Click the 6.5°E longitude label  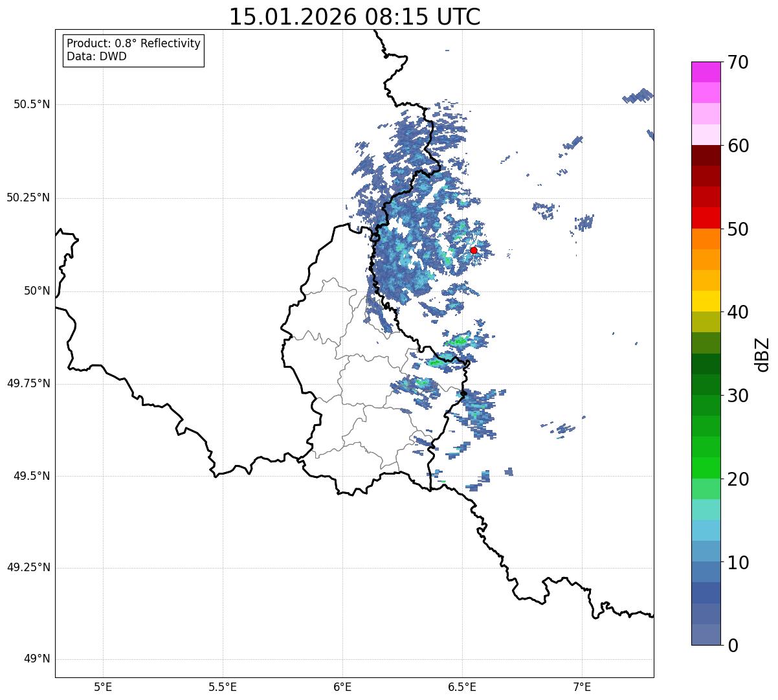click(462, 686)
